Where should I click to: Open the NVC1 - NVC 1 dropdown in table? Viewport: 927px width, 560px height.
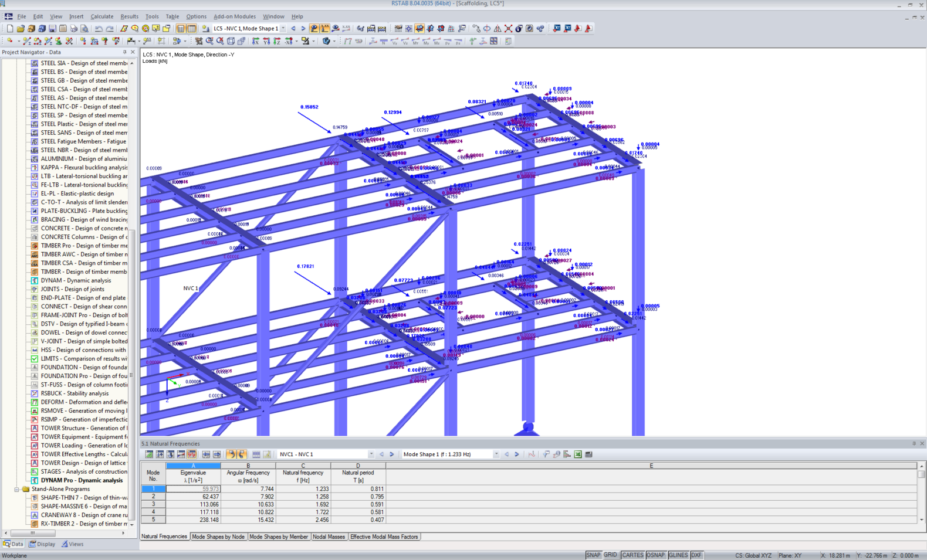click(x=371, y=454)
